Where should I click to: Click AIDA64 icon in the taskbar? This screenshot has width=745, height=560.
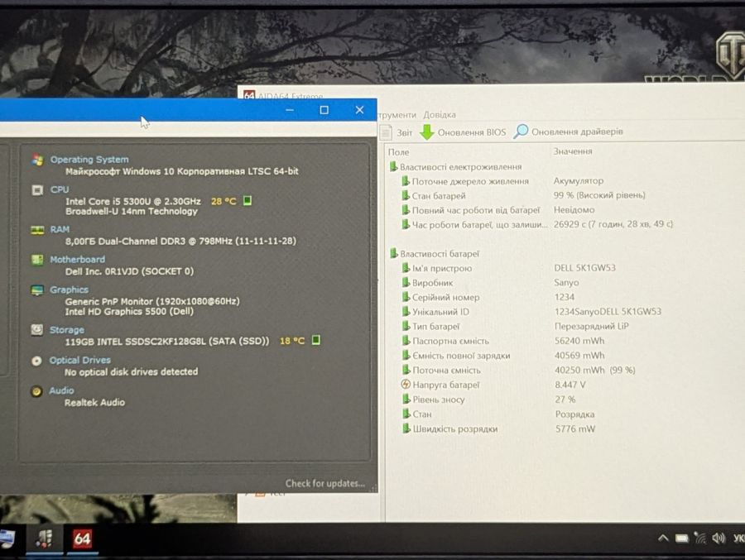(82, 539)
